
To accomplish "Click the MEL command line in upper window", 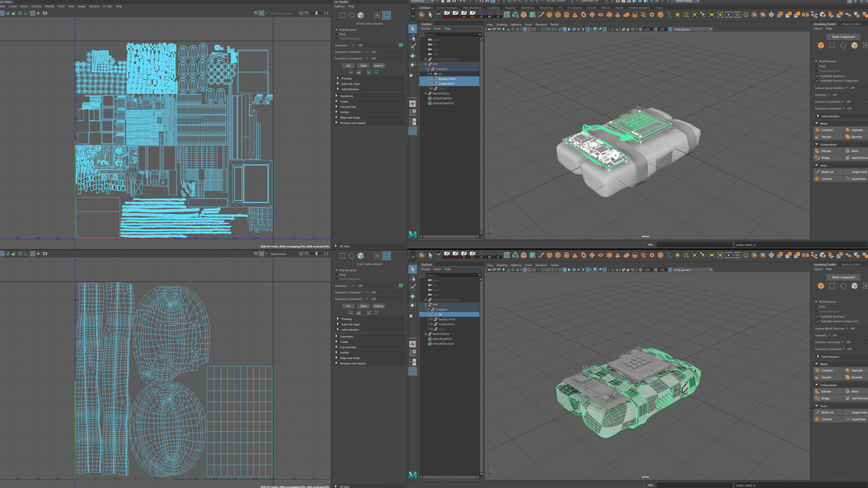I will point(694,244).
